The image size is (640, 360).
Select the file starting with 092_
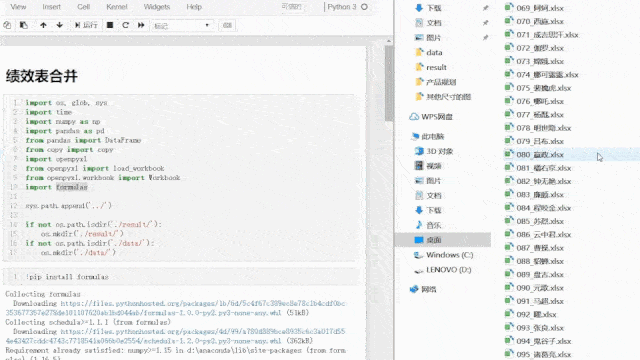(x=536, y=315)
